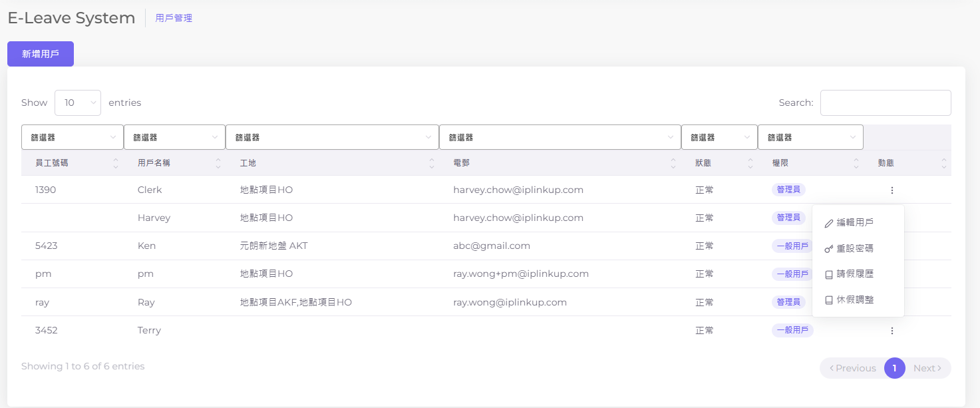
Task: Click the 管理員 badge in Ray row
Action: (x=788, y=302)
